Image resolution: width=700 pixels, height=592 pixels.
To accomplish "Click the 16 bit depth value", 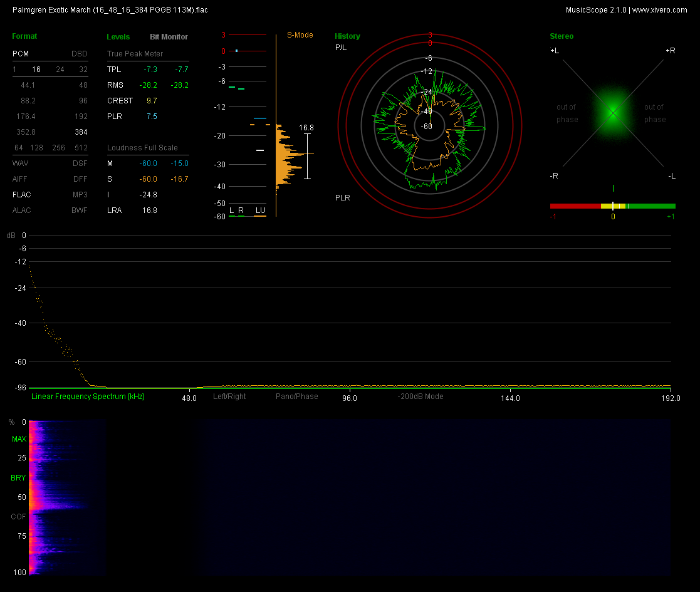I will [x=36, y=69].
